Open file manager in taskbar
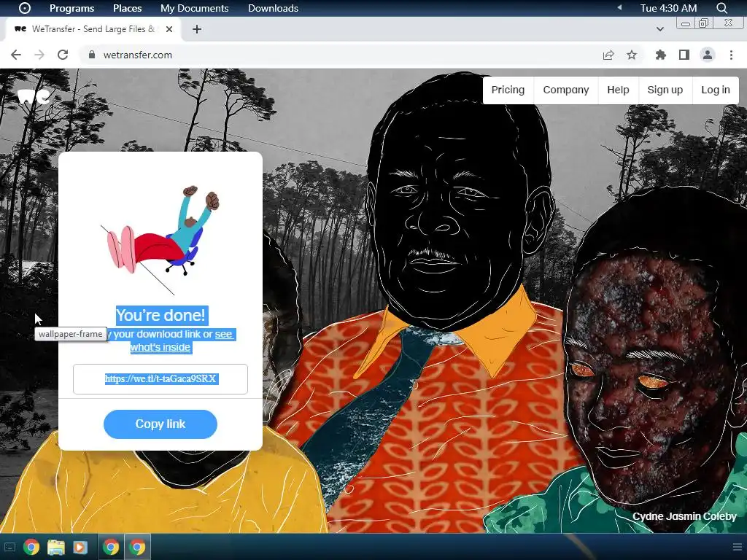This screenshot has height=560, width=747. tap(56, 547)
